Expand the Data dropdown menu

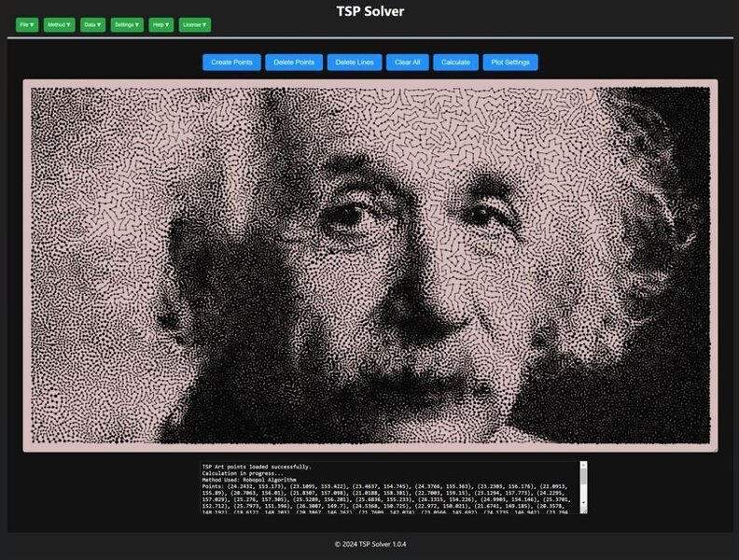93,25
